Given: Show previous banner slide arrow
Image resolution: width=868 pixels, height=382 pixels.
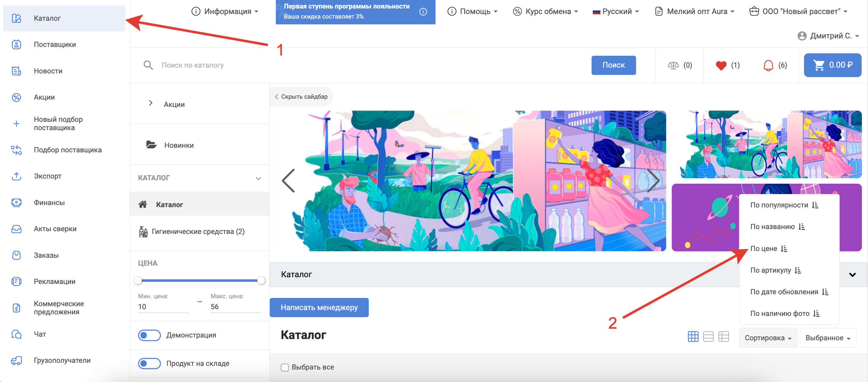Looking at the screenshot, I should point(288,181).
